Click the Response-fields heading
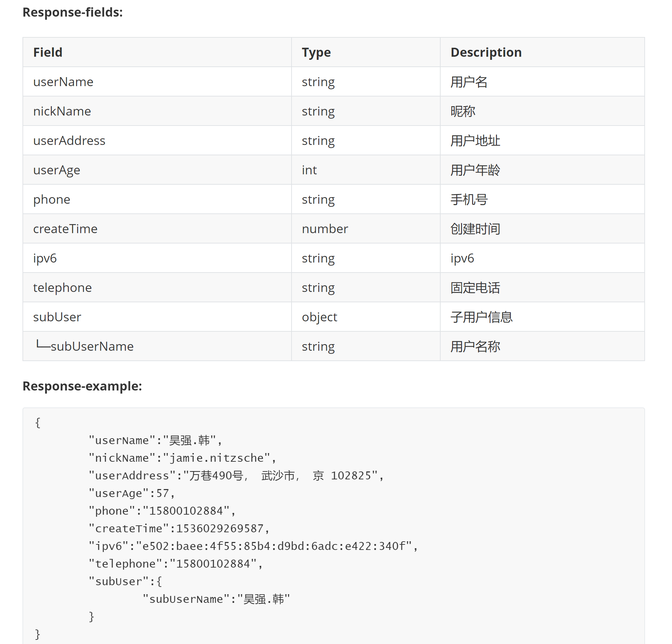This screenshot has height=644, width=672. coord(73,12)
